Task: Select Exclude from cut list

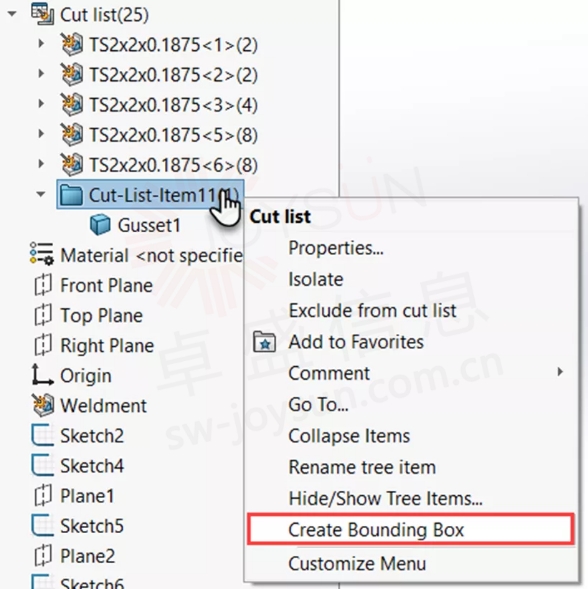Action: [372, 311]
